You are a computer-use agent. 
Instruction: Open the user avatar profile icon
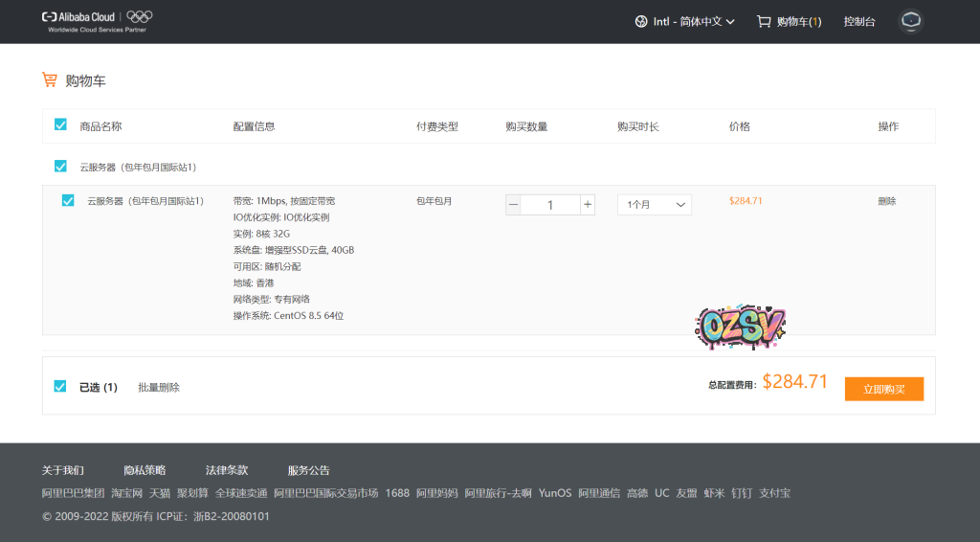[910, 21]
